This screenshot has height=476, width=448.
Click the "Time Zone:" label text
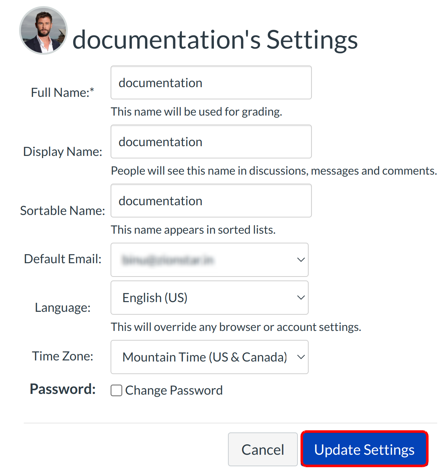coord(63,356)
